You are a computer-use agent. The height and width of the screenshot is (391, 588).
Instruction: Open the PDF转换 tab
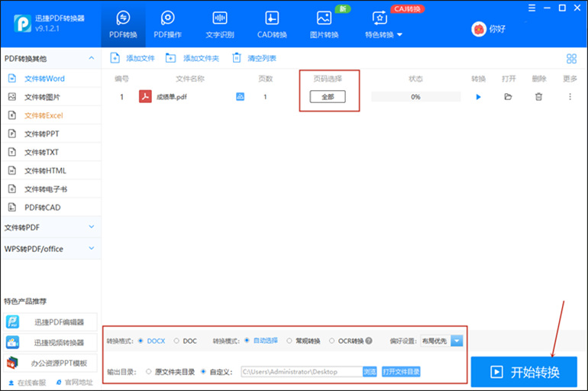click(x=123, y=24)
